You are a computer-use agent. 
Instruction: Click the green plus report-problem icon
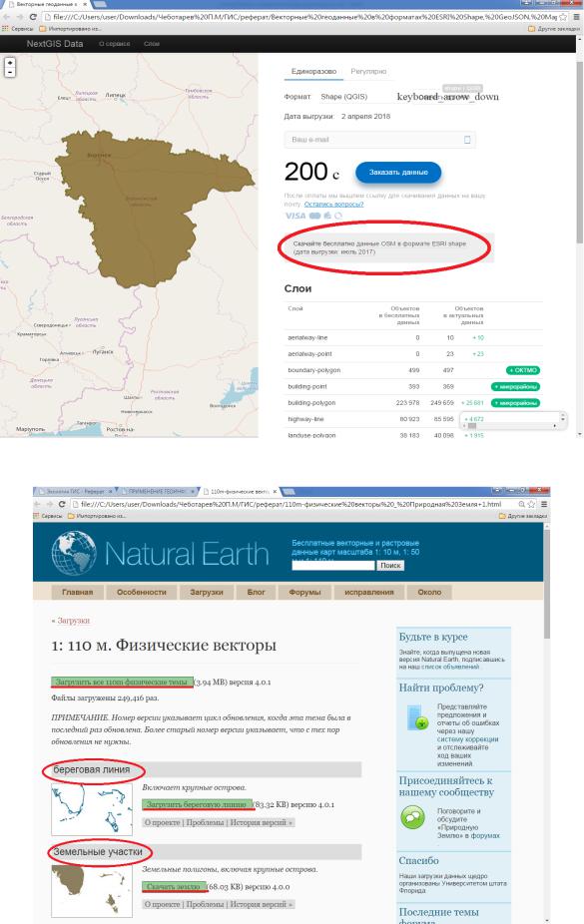pyautogui.click(x=417, y=717)
